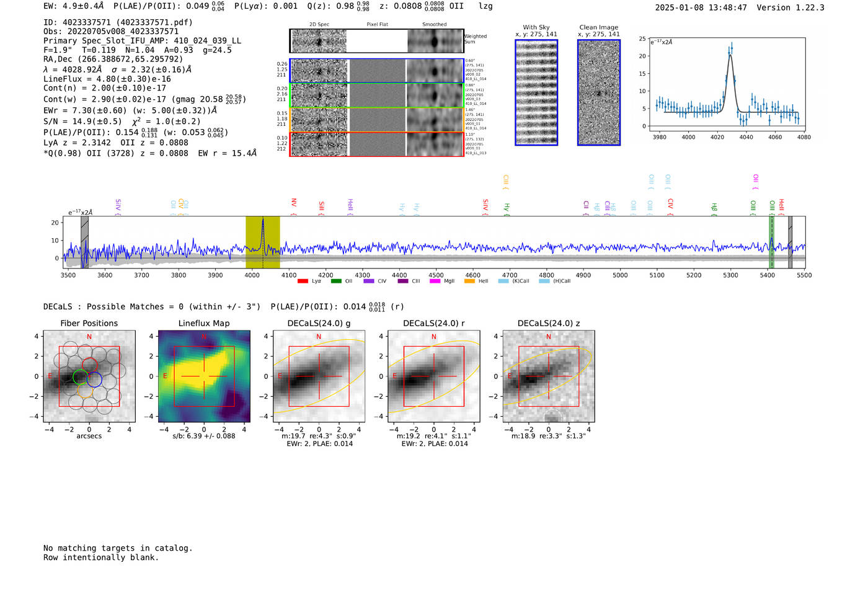Click the Gaussian line fit plot
The height and width of the screenshot is (591, 868).
coord(727,85)
